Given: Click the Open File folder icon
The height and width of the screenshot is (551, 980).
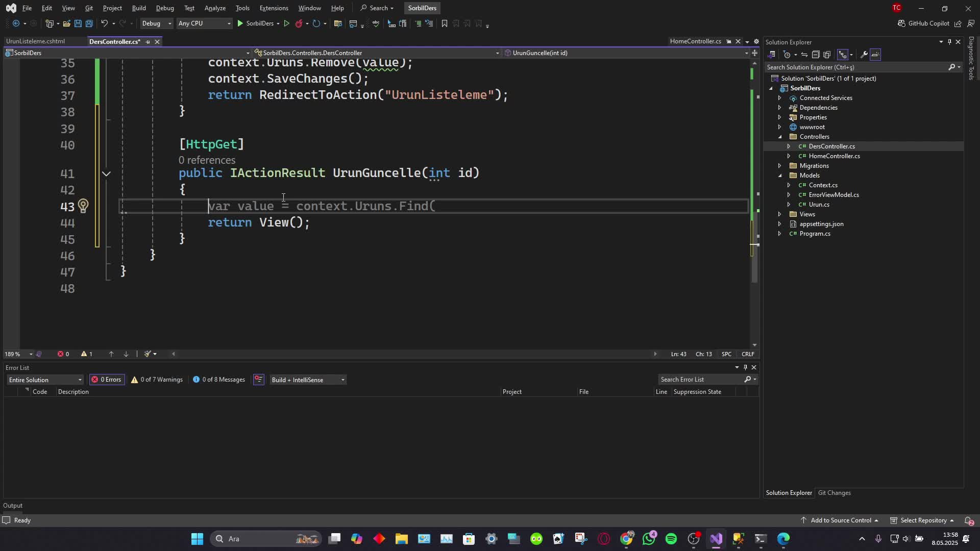Looking at the screenshot, I should 66,23.
